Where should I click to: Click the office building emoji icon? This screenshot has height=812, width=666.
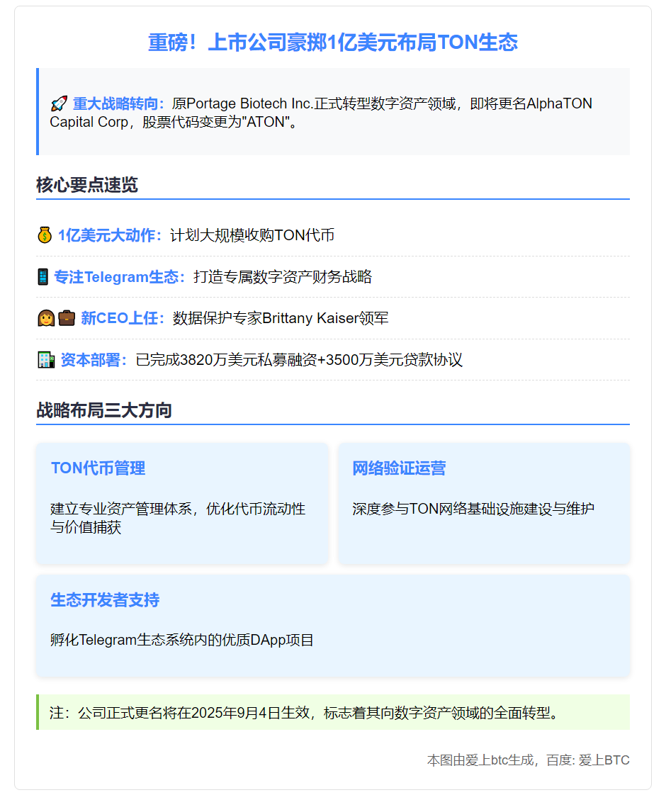pyautogui.click(x=45, y=360)
